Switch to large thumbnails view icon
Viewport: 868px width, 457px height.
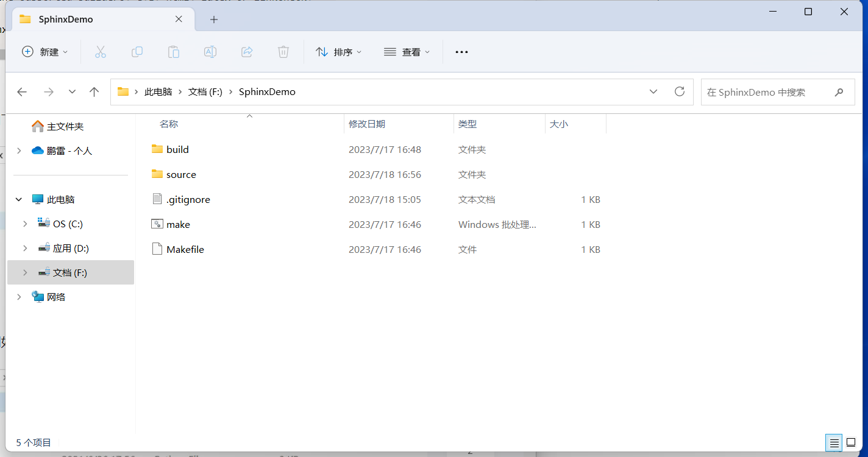851,442
